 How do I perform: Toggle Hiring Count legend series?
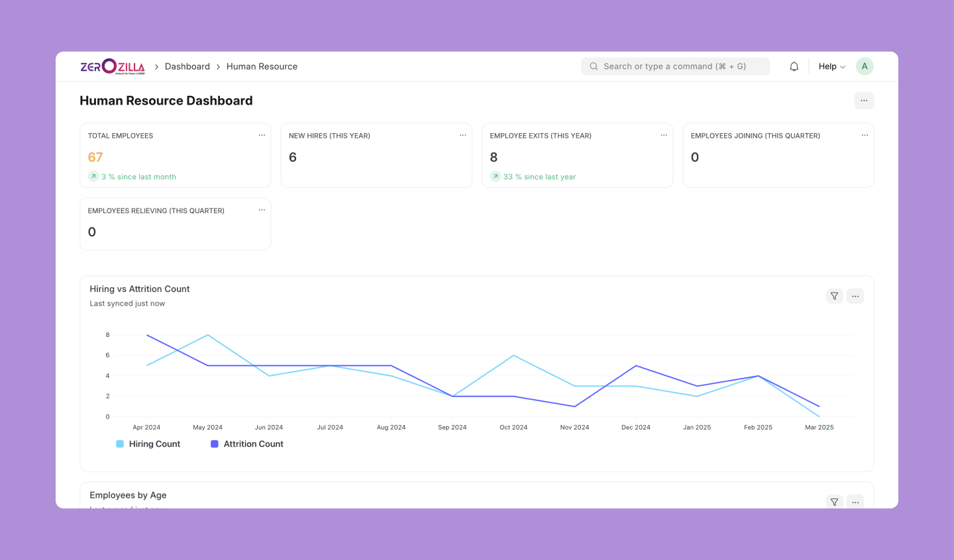(x=154, y=444)
